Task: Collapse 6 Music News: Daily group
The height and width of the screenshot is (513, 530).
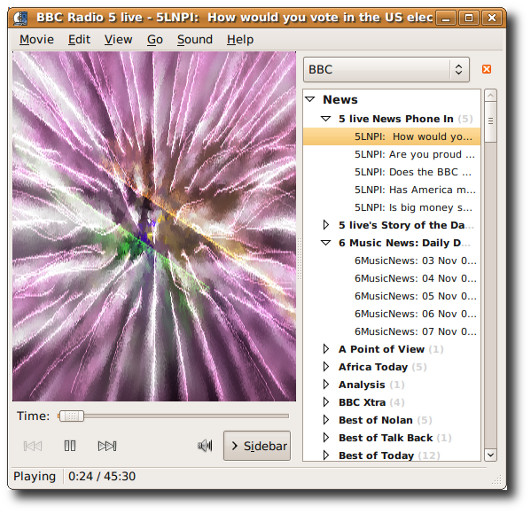Action: pos(326,243)
